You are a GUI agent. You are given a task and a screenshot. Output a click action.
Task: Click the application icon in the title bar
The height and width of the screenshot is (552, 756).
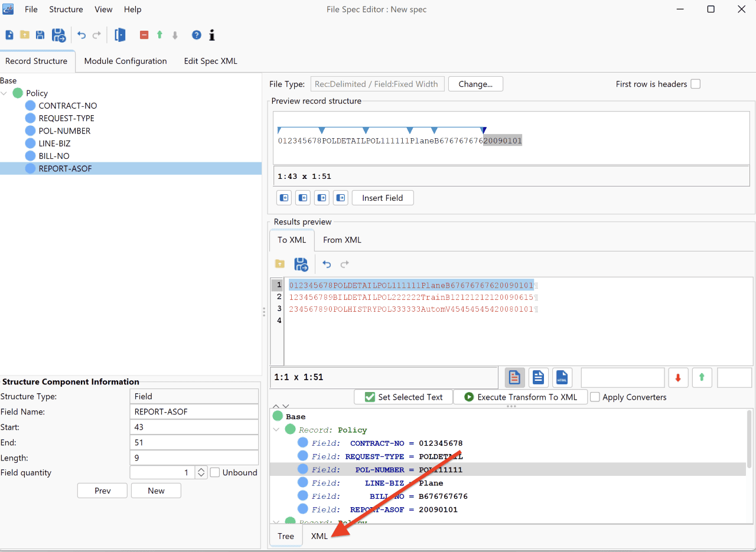coord(8,9)
